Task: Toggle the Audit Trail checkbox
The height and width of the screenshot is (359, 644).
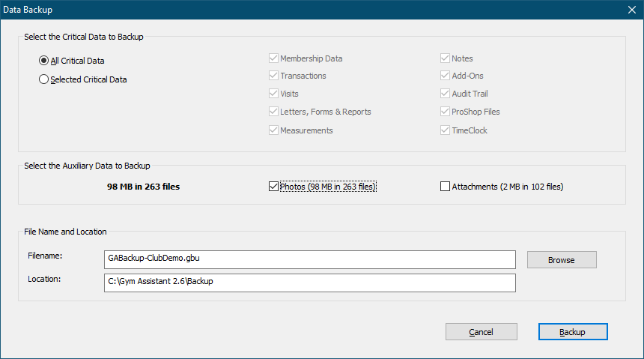Action: (x=446, y=94)
